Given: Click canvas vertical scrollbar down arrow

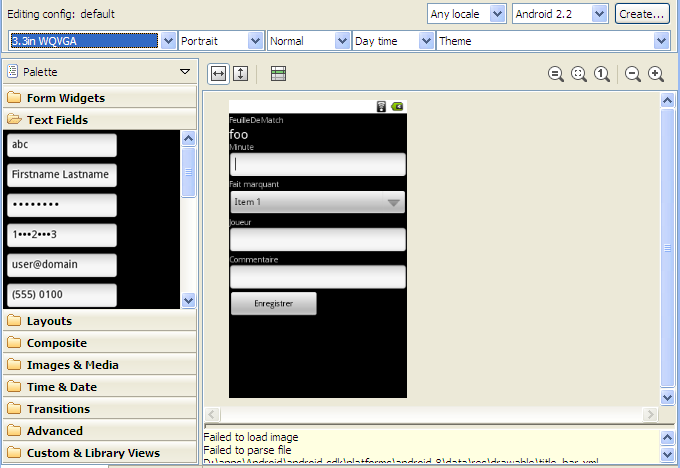Looking at the screenshot, I should [x=667, y=397].
